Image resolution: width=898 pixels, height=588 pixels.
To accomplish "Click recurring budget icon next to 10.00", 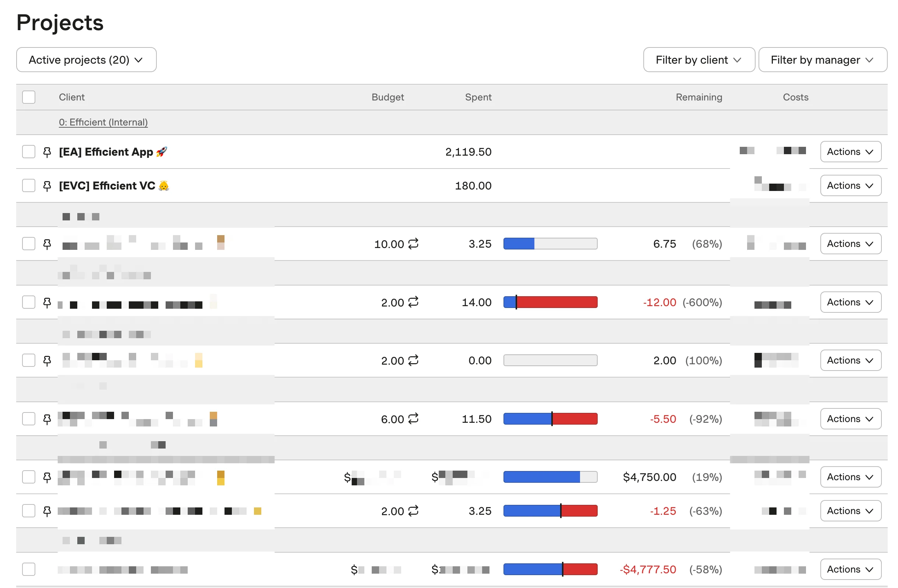I will click(414, 244).
